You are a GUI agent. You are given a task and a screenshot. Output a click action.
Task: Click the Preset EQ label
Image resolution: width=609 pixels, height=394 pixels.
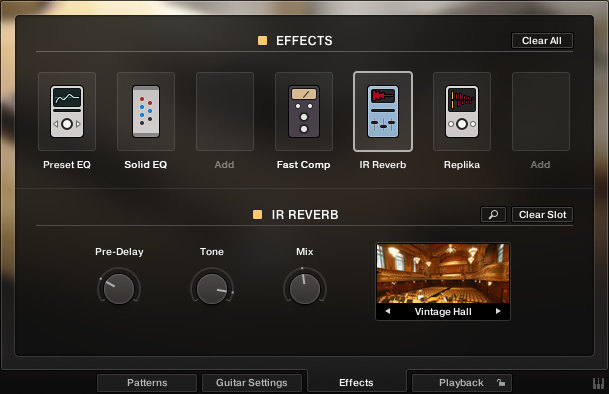(67, 165)
